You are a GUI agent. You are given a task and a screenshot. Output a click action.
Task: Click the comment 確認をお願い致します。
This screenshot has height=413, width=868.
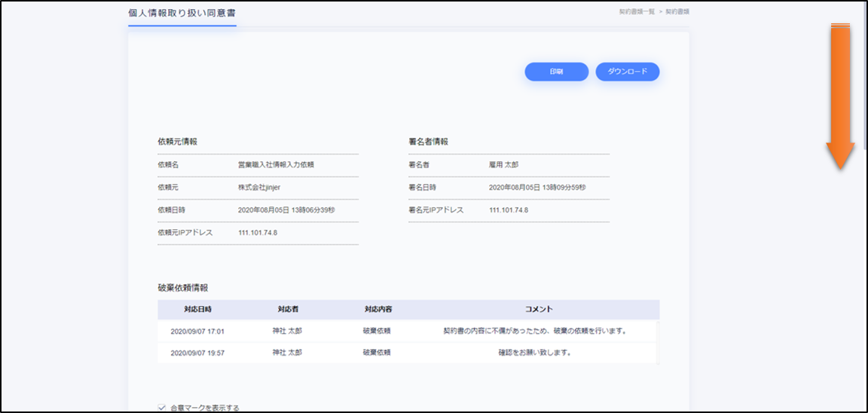[x=535, y=353]
